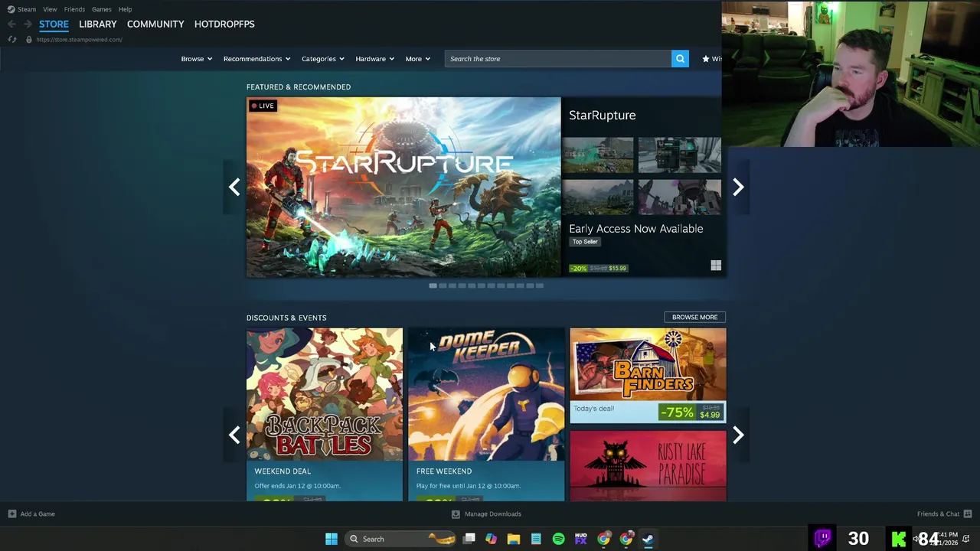Switch to the LIBRARY tab
Viewport: 980px width, 551px height.
pos(98,24)
